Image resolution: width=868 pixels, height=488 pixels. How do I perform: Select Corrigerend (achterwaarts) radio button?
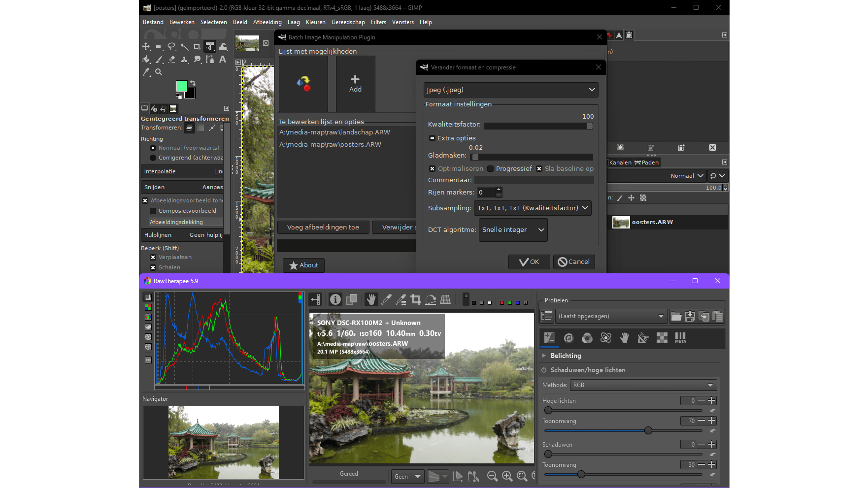tap(153, 158)
